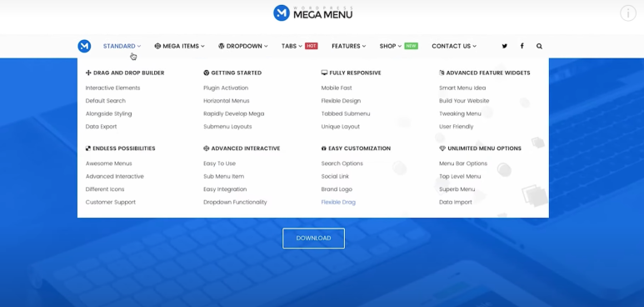Click the blue M logo in navbar
Screen dimensions: 644x307
click(x=84, y=46)
